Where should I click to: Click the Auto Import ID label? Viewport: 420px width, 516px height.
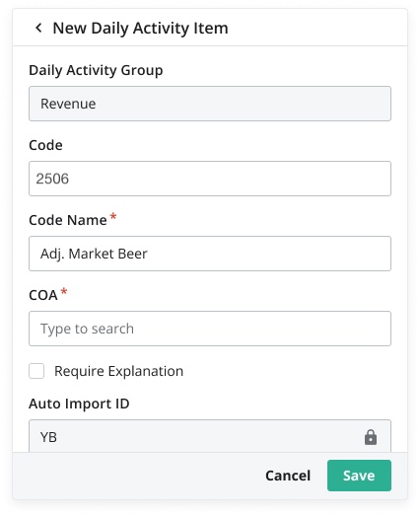tap(79, 404)
